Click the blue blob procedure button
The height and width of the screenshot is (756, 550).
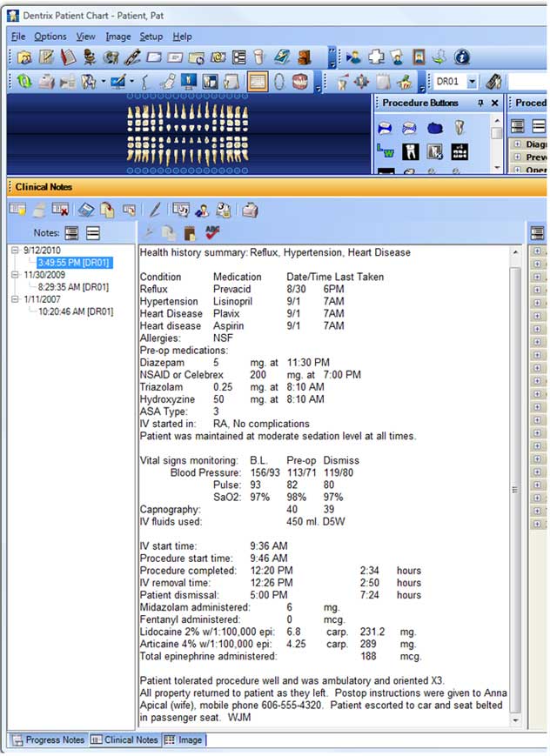point(435,128)
